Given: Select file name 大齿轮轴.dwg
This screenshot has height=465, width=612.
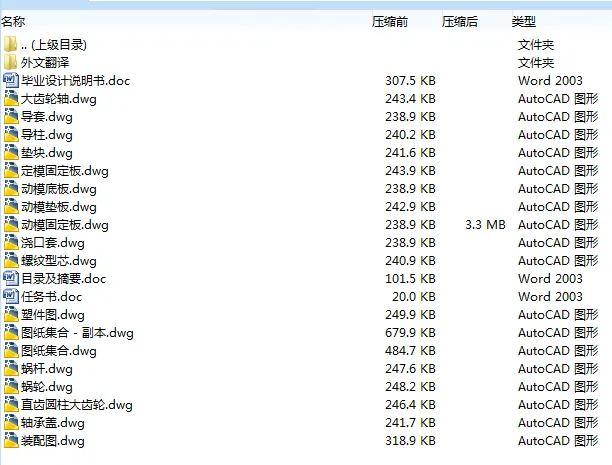Looking at the screenshot, I should (x=59, y=98).
